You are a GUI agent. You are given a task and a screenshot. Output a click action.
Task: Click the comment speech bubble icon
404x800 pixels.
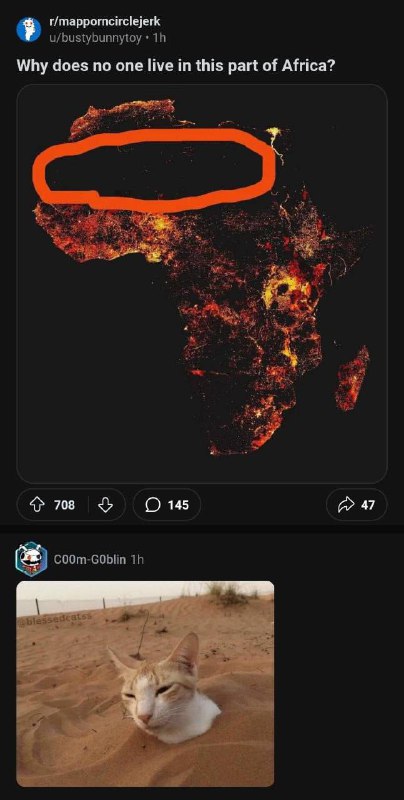pos(152,505)
